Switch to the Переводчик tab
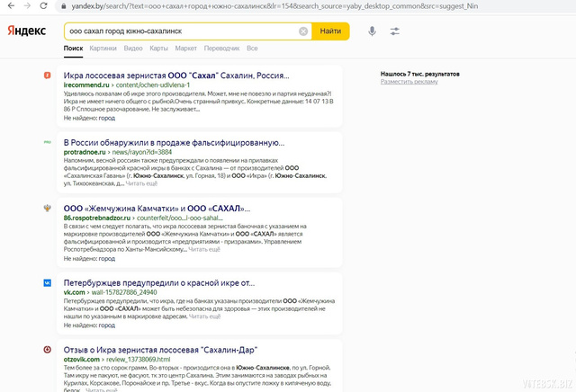Viewport: 576px width, 392px height. click(x=221, y=48)
